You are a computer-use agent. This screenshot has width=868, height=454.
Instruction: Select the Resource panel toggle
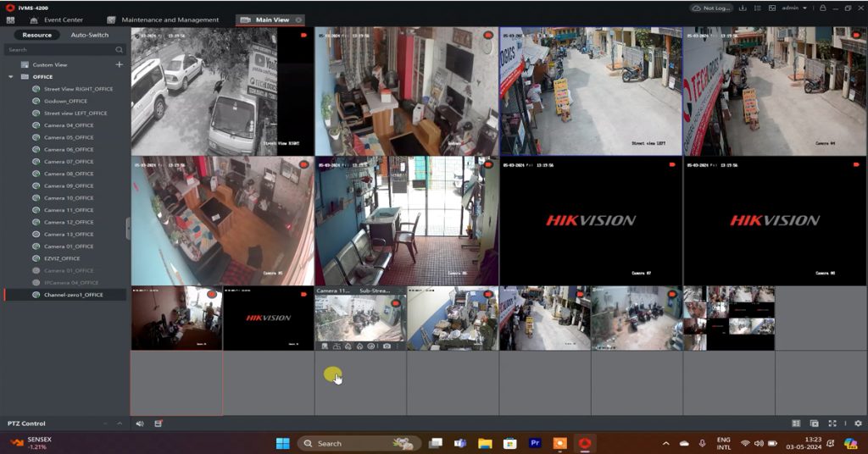[37, 35]
